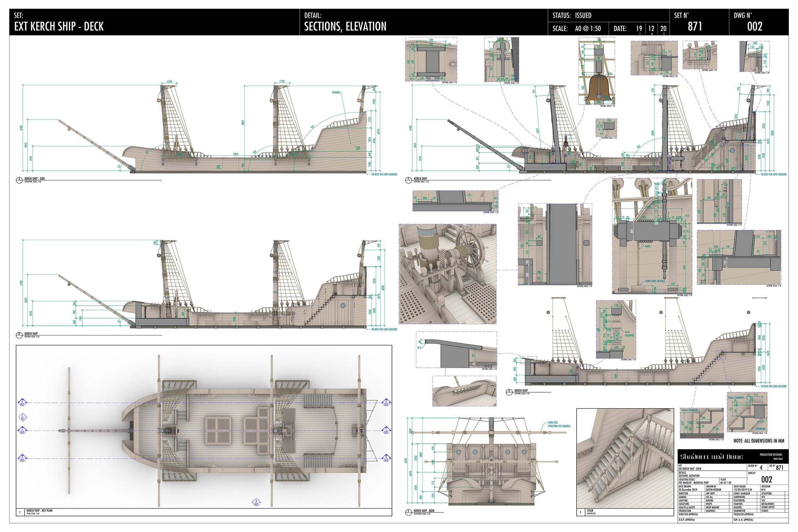
Task: Click the 'SECTIONS, ELEVATION' header detail text
Action: click(x=345, y=26)
